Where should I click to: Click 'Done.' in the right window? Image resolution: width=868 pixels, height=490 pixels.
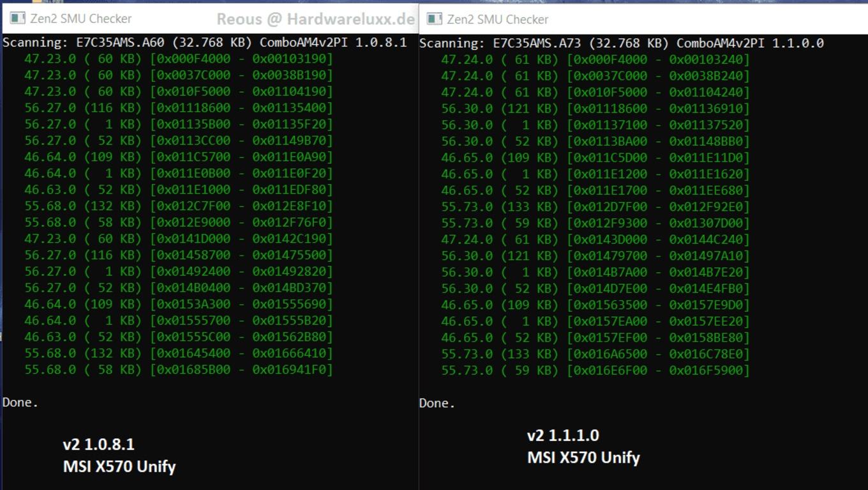pyautogui.click(x=437, y=403)
